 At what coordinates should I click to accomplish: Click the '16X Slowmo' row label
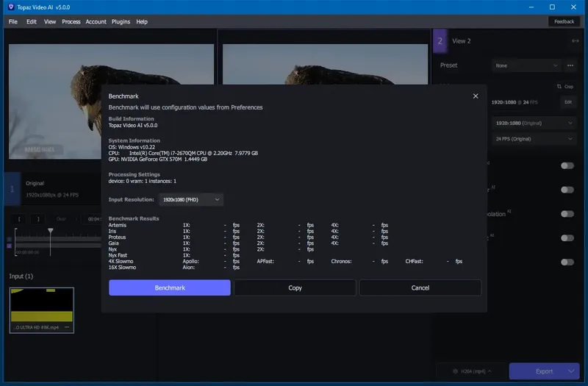click(x=122, y=267)
